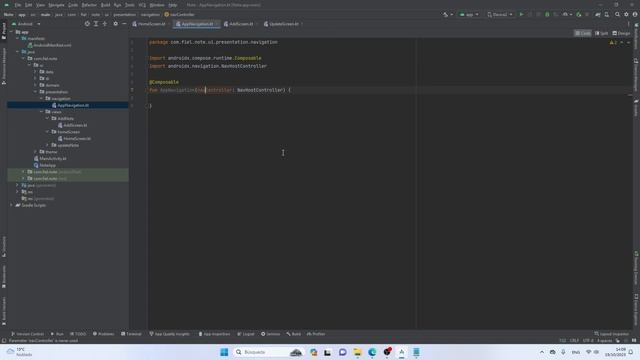Expand the data package folder

click(36, 72)
